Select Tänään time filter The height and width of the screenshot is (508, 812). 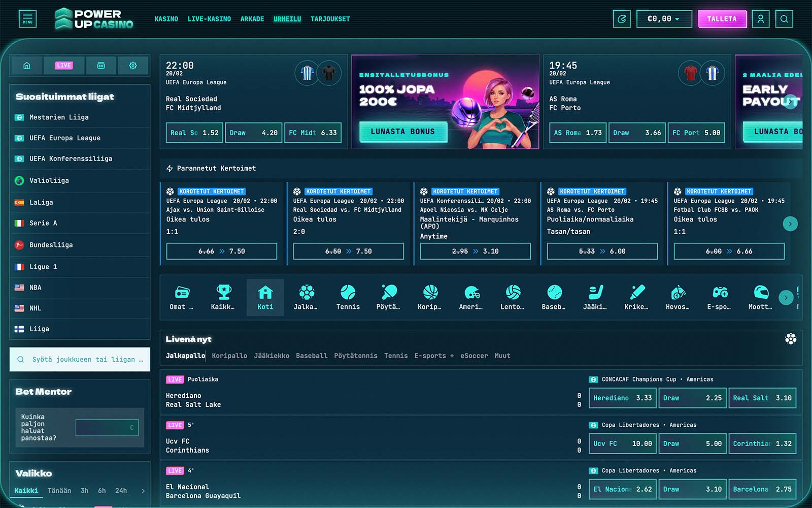point(59,491)
